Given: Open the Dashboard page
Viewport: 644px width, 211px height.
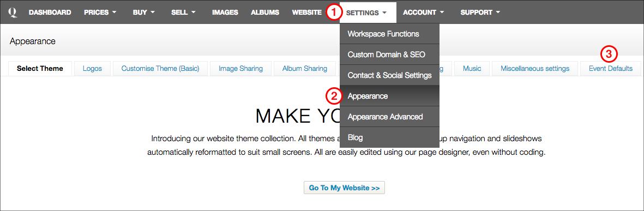Looking at the screenshot, I should coord(50,13).
